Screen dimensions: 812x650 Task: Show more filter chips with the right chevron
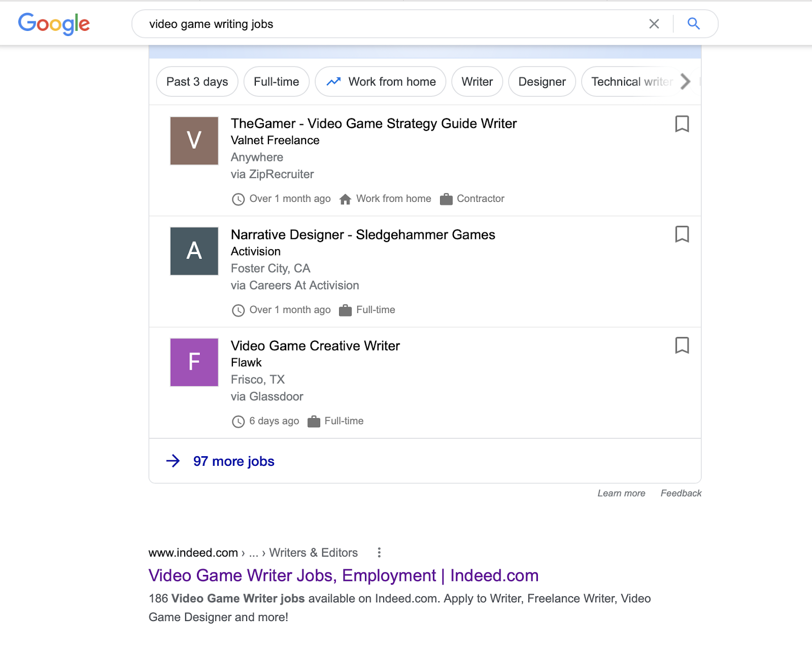686,82
